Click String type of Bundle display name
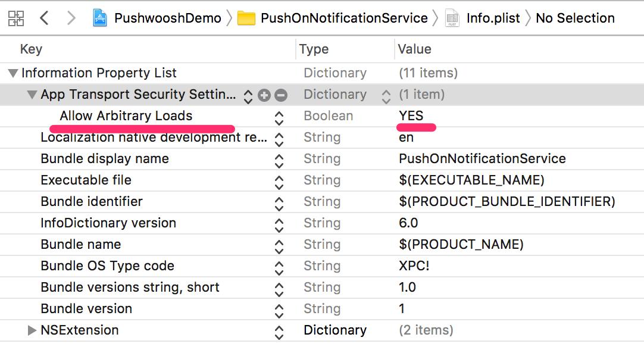The height and width of the screenshot is (356, 644). 322,160
